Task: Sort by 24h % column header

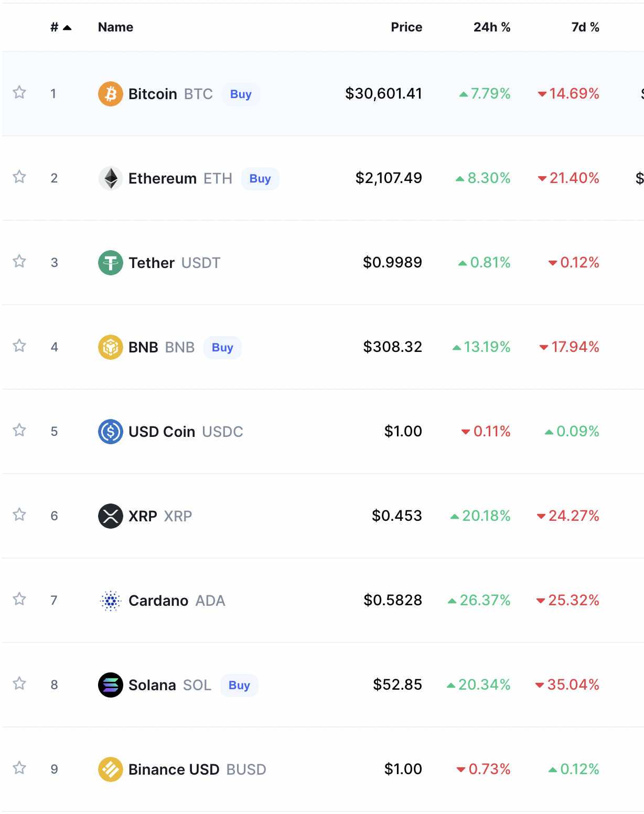Action: (x=492, y=27)
